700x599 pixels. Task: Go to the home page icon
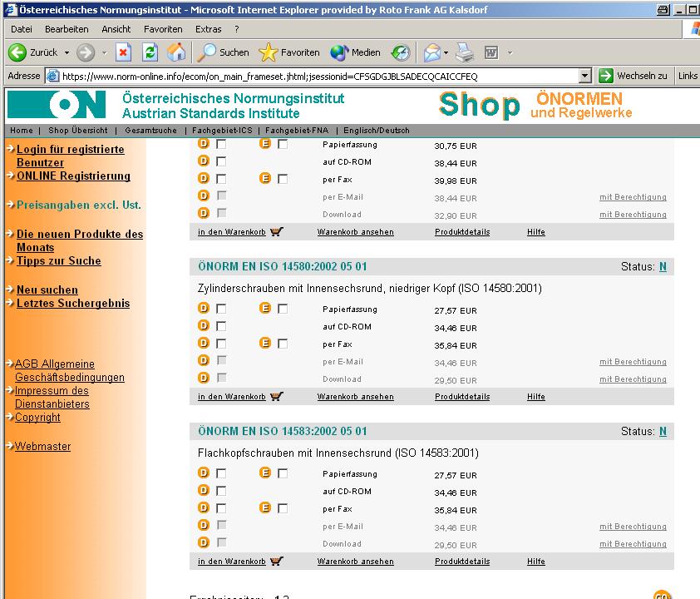(176, 52)
